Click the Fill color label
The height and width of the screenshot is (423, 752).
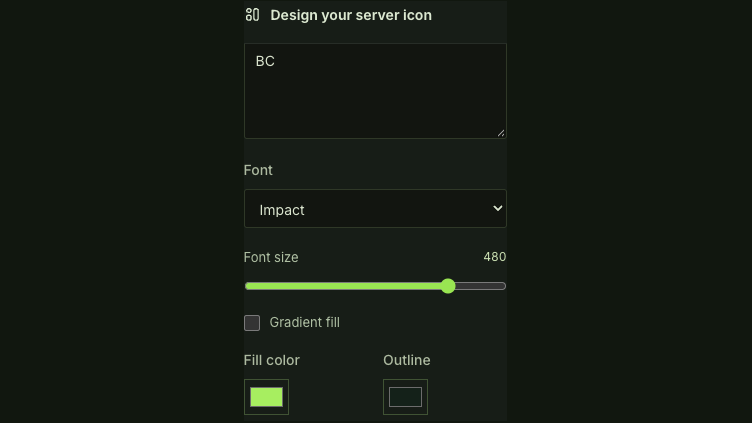point(271,360)
